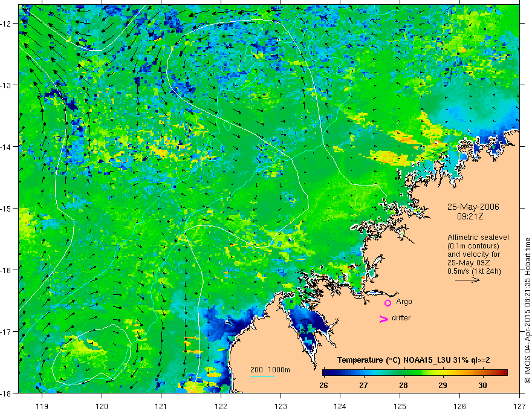Click the longitude axis label "124"
Screen dimensions: 532x411
[340, 406]
